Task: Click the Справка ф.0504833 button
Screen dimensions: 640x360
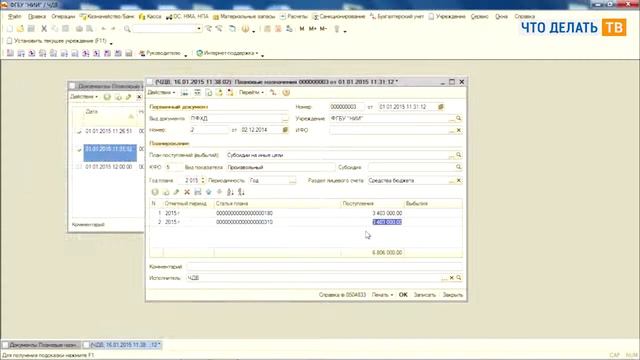Action: coord(342,295)
